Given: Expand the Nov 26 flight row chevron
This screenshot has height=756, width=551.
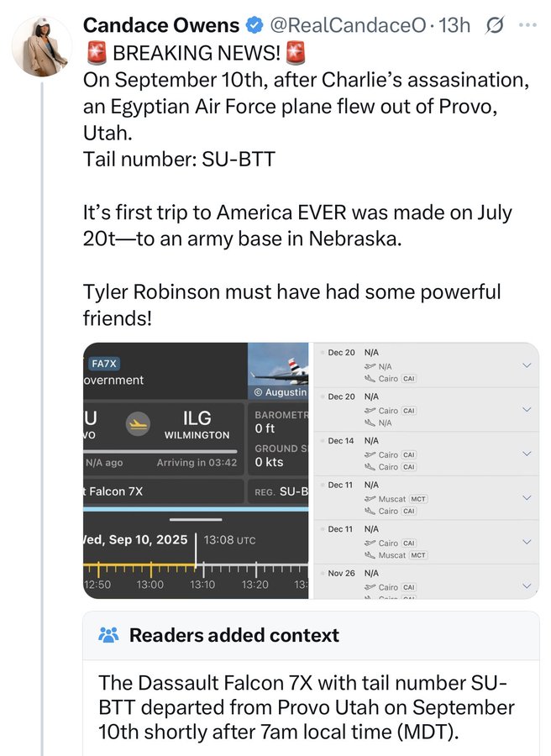Looking at the screenshot, I should tap(527, 585).
